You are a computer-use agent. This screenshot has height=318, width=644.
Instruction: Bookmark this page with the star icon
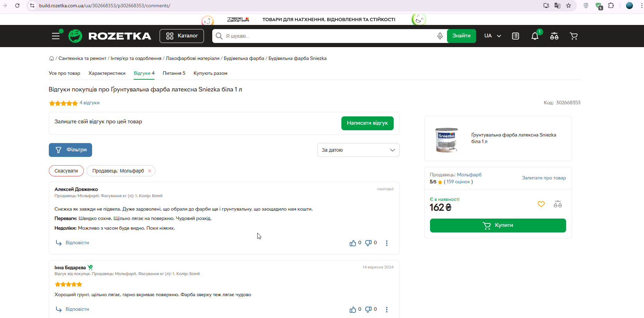point(569,6)
